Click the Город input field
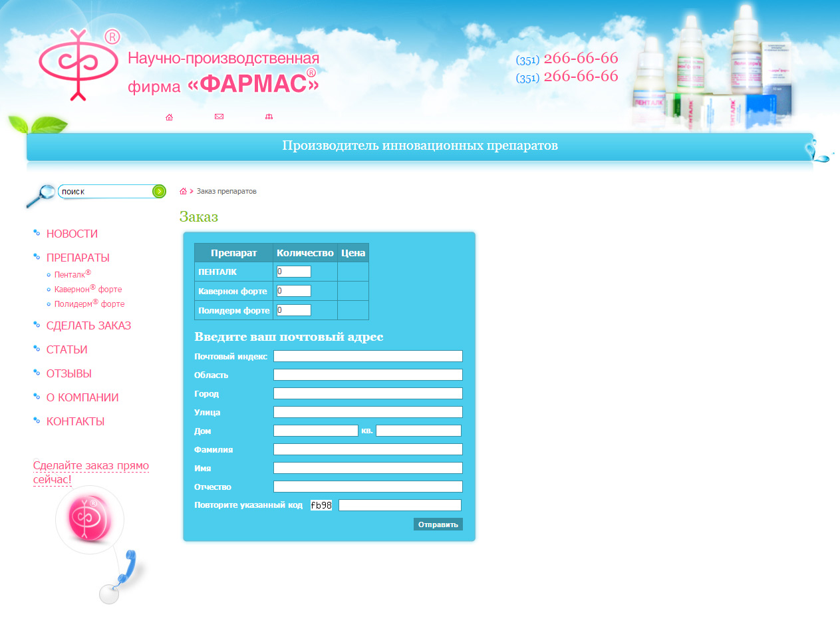The height and width of the screenshot is (621, 840). coord(368,393)
